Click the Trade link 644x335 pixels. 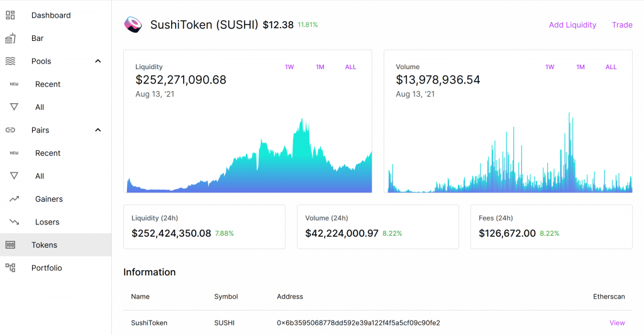tap(622, 25)
